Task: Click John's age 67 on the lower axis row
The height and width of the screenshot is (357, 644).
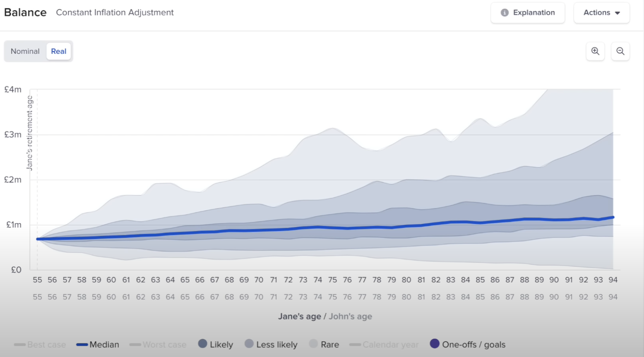Action: (x=214, y=297)
